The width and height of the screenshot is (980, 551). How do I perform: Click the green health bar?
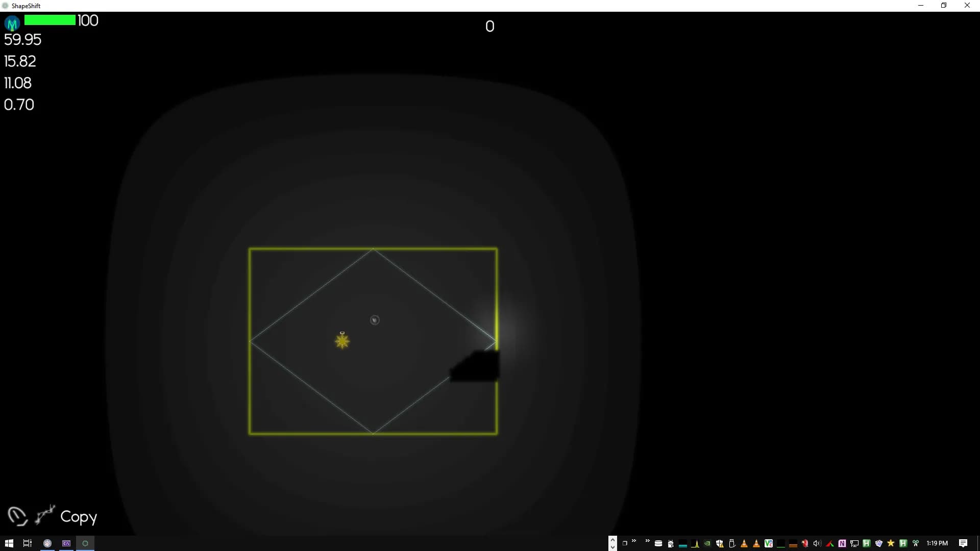tap(50, 20)
